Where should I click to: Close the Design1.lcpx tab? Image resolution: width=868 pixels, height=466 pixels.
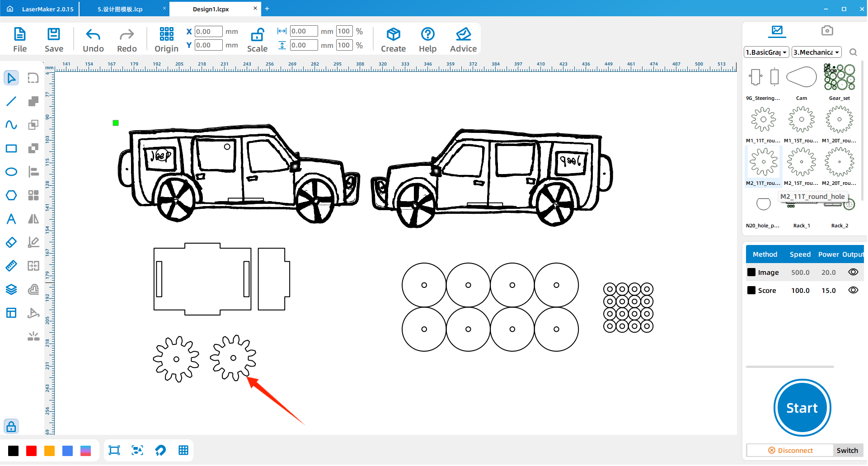point(255,9)
